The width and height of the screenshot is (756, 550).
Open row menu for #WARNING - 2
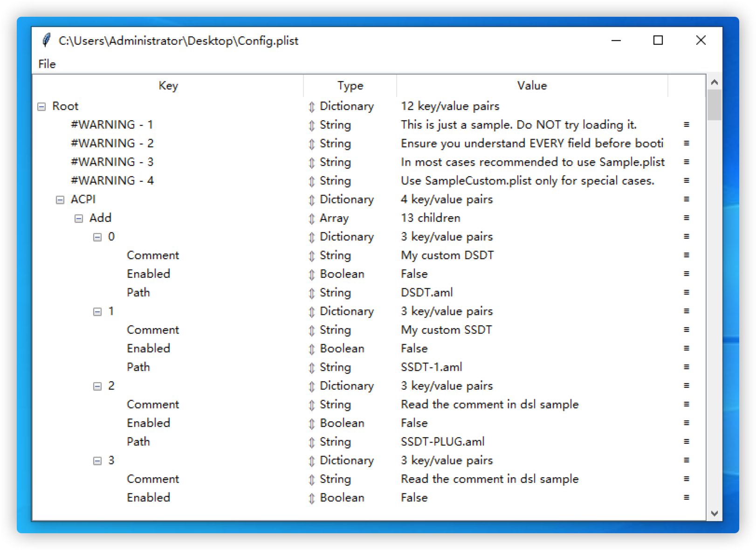click(687, 143)
